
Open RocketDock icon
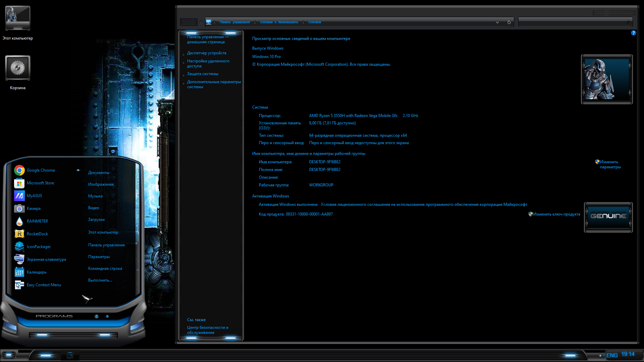(x=19, y=234)
